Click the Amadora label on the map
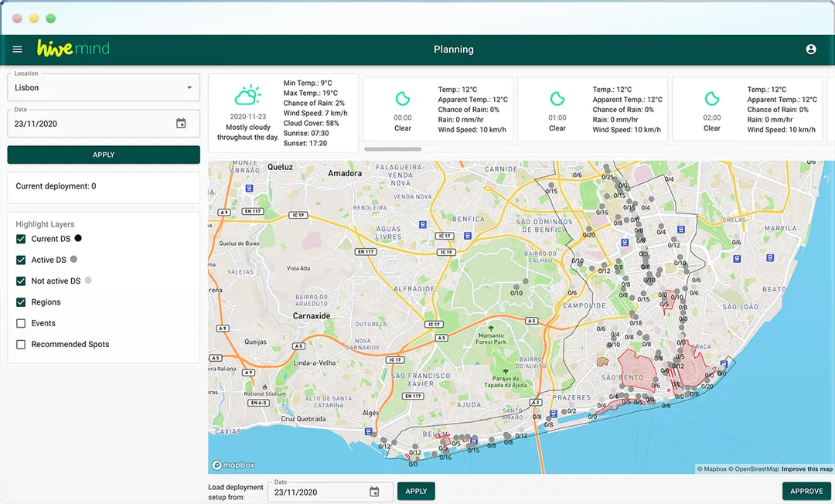This screenshot has width=835, height=504. [x=345, y=173]
